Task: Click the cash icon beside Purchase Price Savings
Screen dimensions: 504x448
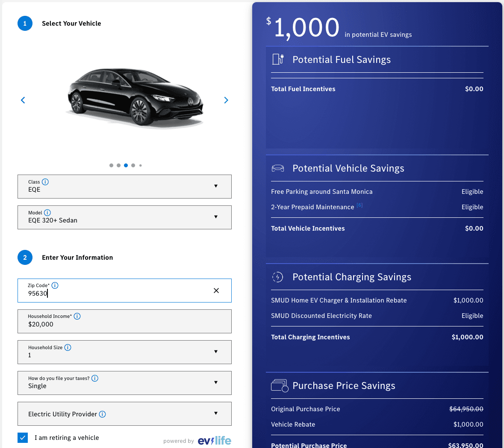Action: 280,386
